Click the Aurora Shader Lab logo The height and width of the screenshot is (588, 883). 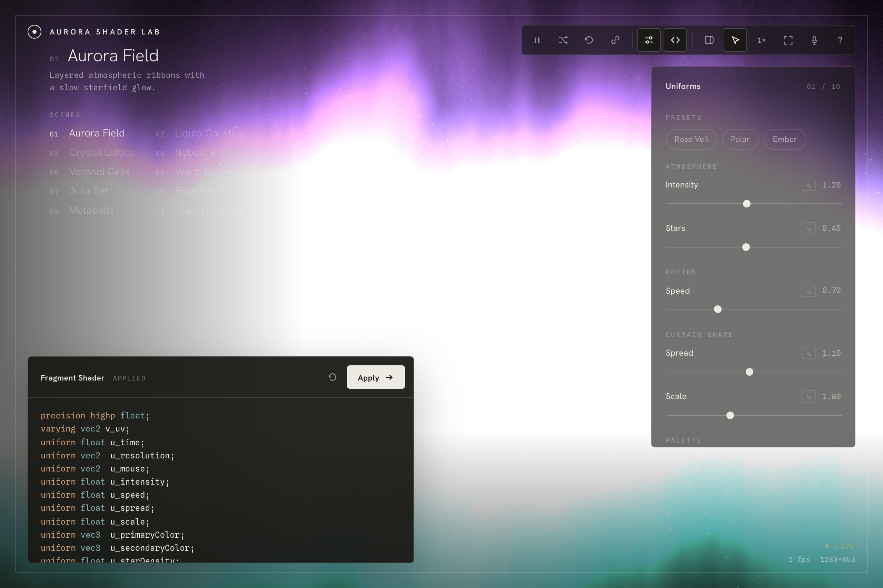[34, 32]
